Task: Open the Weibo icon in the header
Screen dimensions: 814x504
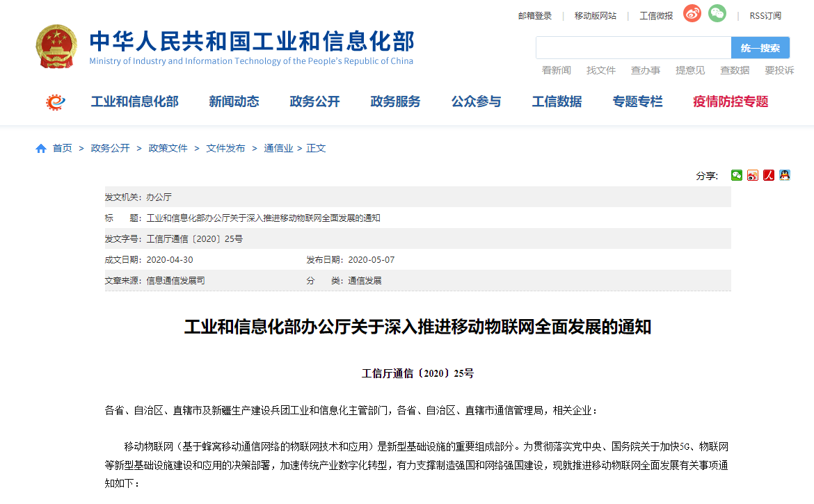Action: click(x=692, y=13)
